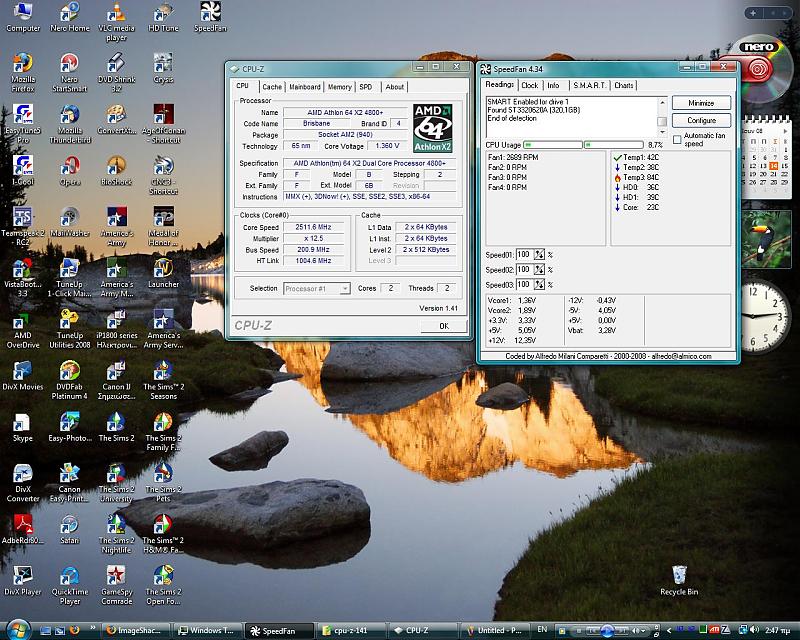Open the HD Tune desktop icon
The width and height of the screenshot is (800, 640).
click(163, 17)
